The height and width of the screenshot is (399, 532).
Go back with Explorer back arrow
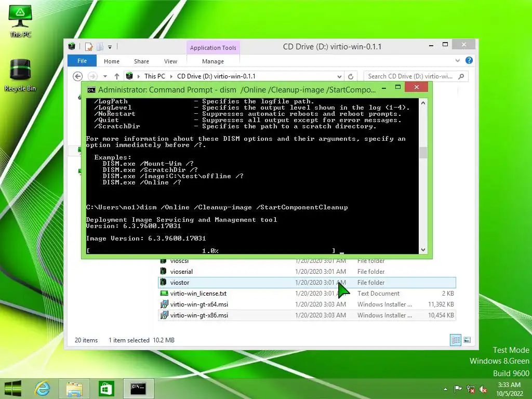78,76
